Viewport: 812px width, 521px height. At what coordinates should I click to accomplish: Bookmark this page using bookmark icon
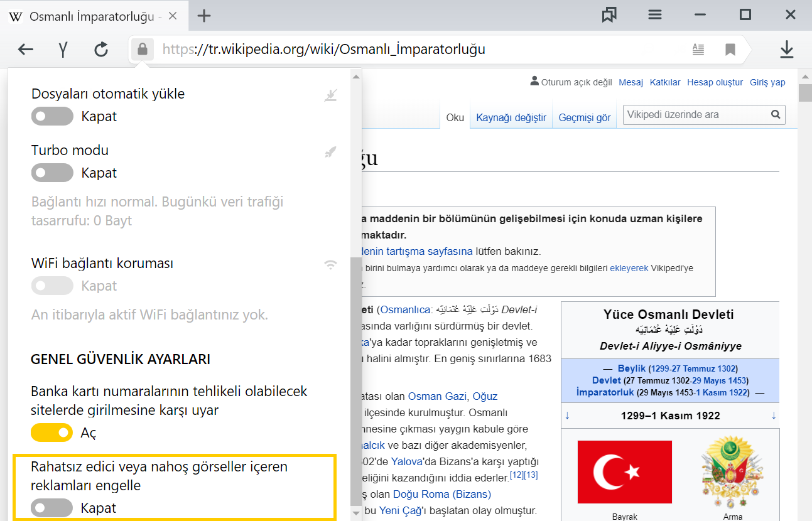pos(730,49)
